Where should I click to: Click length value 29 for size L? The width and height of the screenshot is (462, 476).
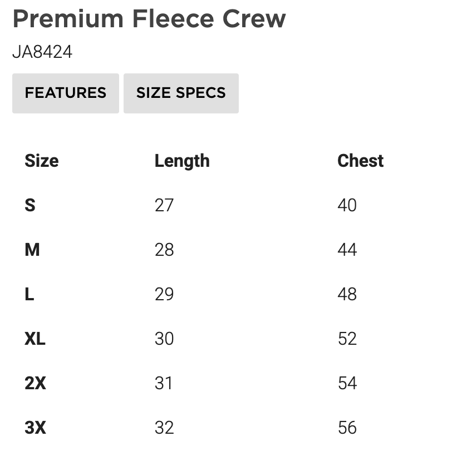(x=164, y=294)
